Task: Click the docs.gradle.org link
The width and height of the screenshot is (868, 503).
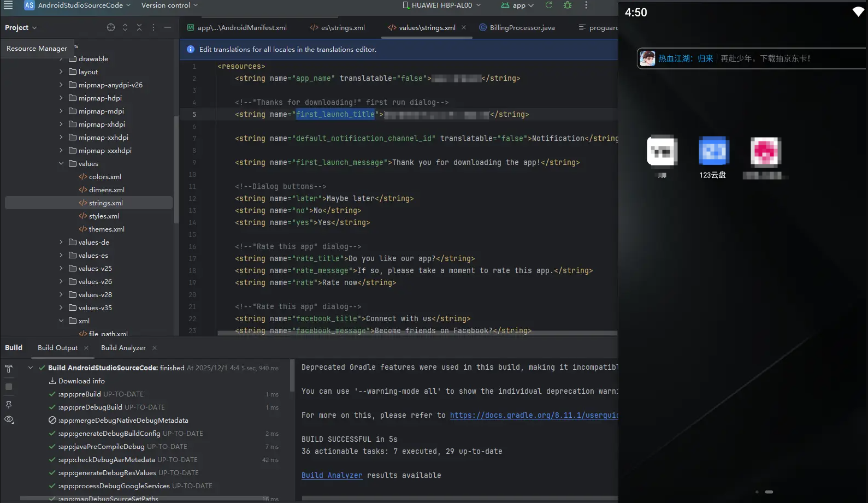Action: [533, 415]
